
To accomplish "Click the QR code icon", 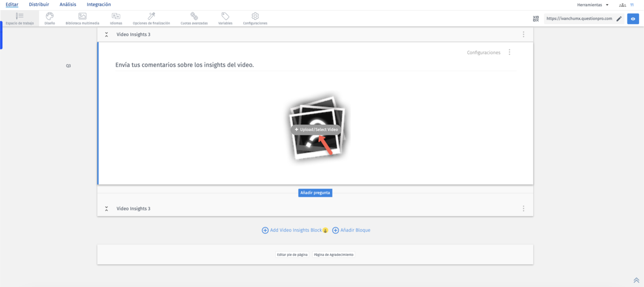I will (x=536, y=19).
